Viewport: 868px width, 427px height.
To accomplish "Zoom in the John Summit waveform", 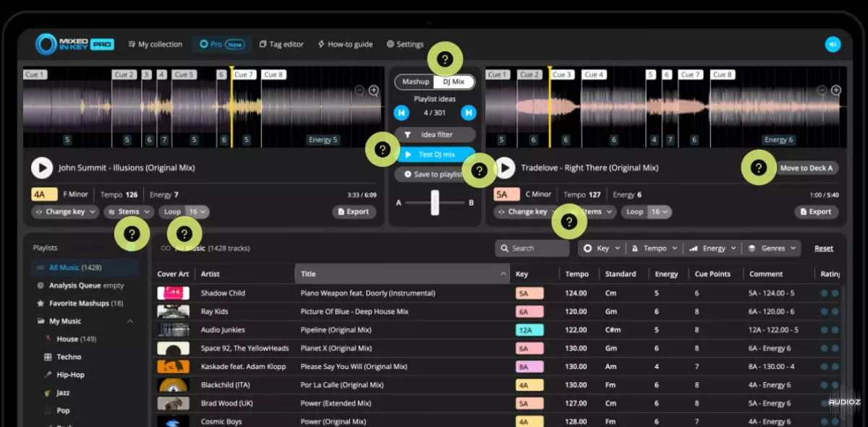I will pos(374,90).
